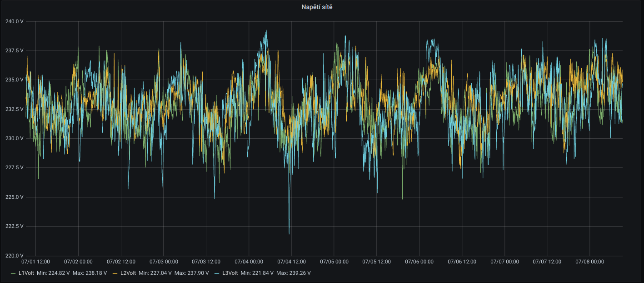644x283 pixels.
Task: Click the 07/01 12:00 time axis label
Action: coord(35,262)
